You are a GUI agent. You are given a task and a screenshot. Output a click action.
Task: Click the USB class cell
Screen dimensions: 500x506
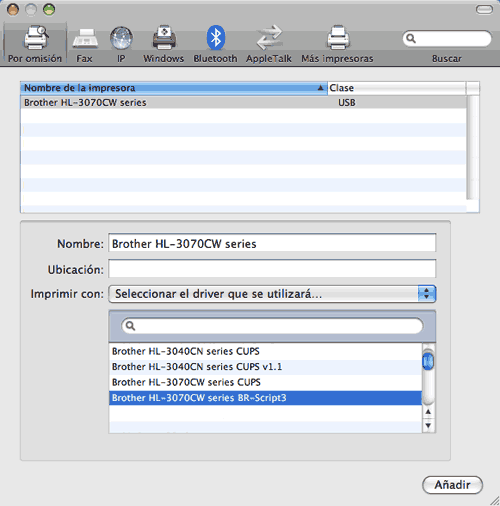click(347, 103)
